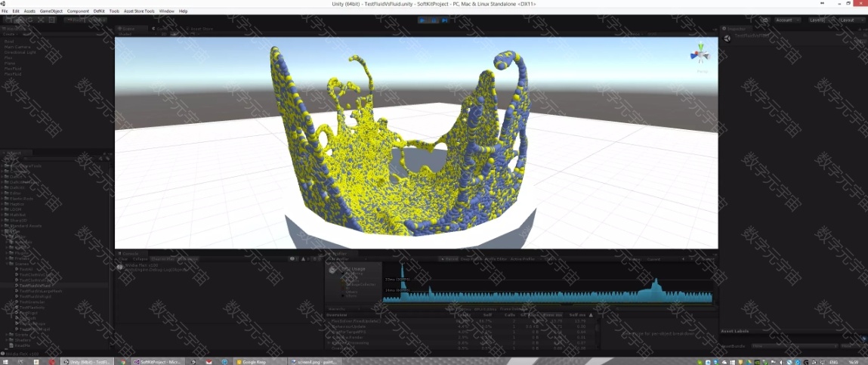
Task: Open Google Chrome from the taskbar
Action: (x=123, y=362)
